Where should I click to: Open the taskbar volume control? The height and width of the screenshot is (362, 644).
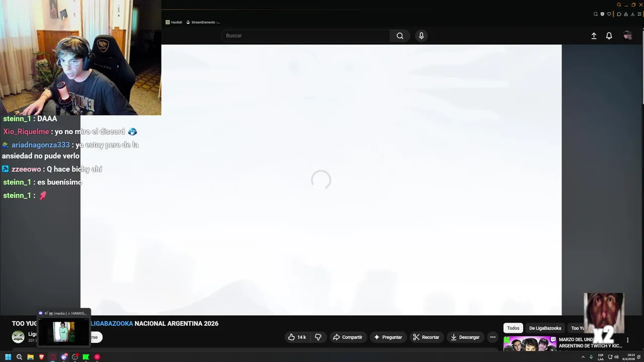[x=616, y=357]
